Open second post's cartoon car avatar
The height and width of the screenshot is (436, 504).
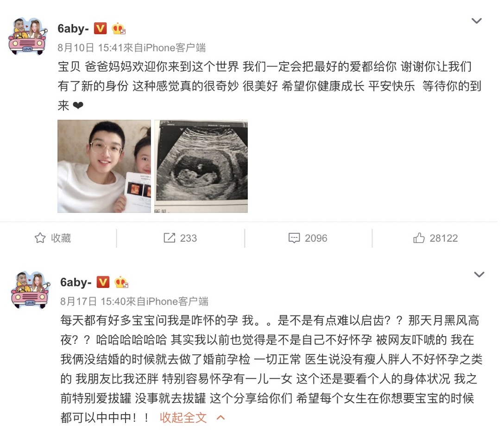point(31,290)
